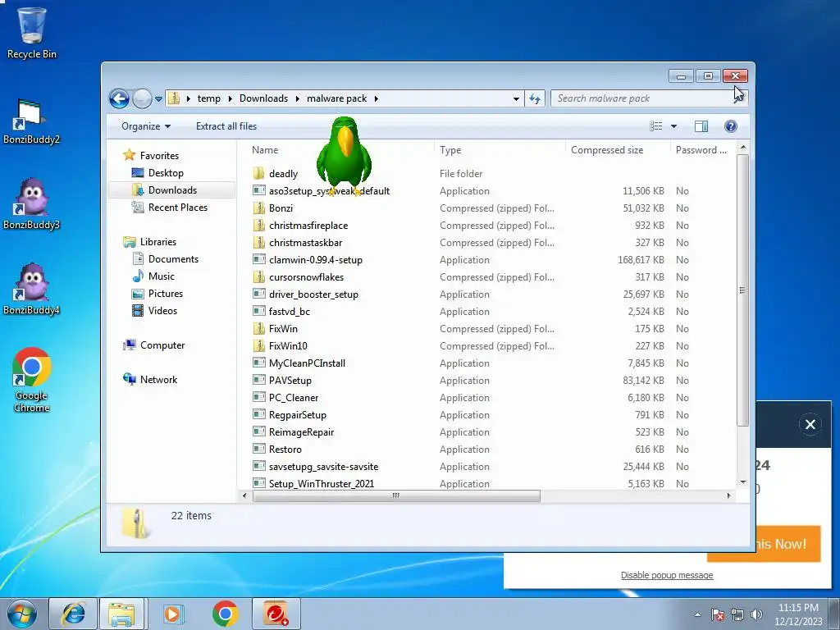Click the Explorer forward navigation arrow
The height and width of the screenshot is (630, 840).
142,98
